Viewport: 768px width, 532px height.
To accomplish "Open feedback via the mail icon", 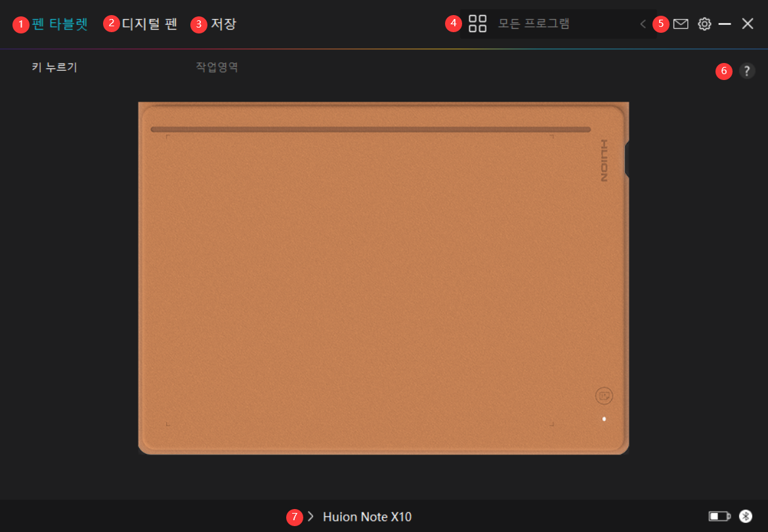I will pos(681,24).
